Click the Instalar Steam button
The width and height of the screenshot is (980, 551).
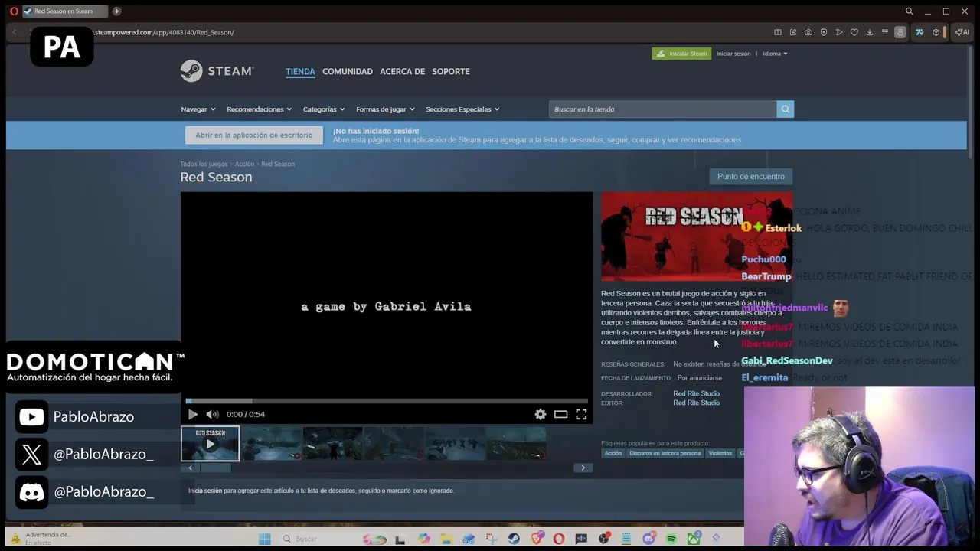tap(681, 54)
